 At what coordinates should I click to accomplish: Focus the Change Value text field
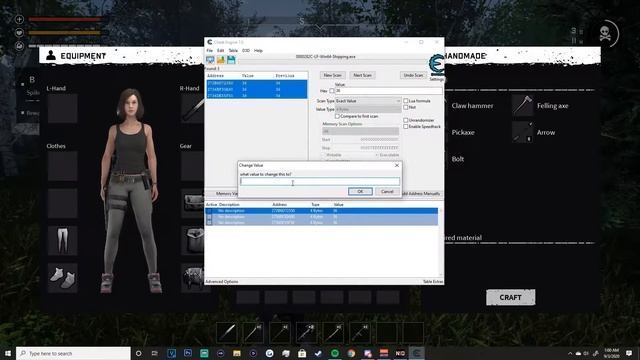point(320,181)
